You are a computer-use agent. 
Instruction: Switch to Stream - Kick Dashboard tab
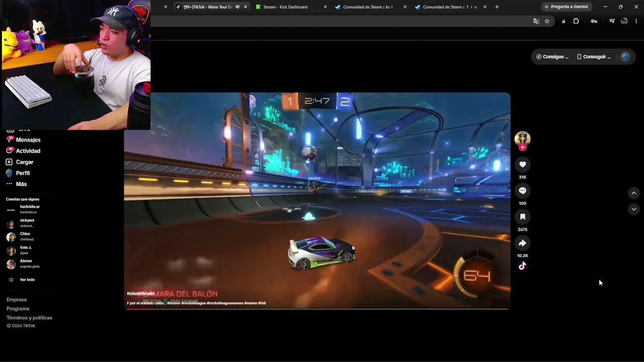(x=292, y=7)
